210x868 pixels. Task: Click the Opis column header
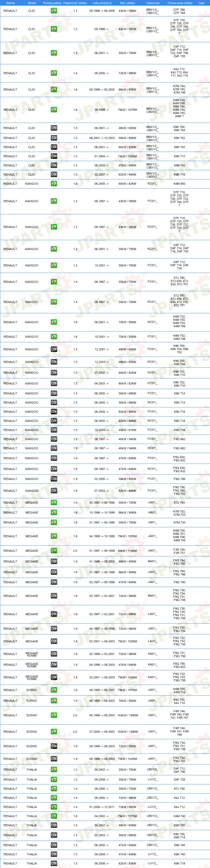point(201,3)
